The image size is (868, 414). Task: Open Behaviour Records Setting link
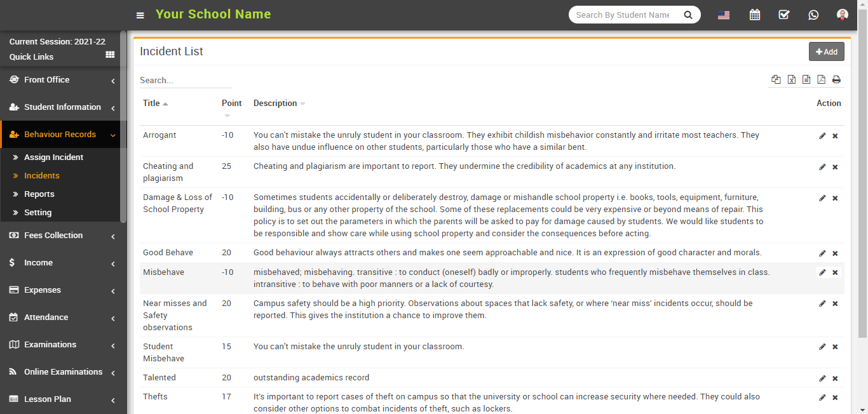pyautogui.click(x=37, y=213)
